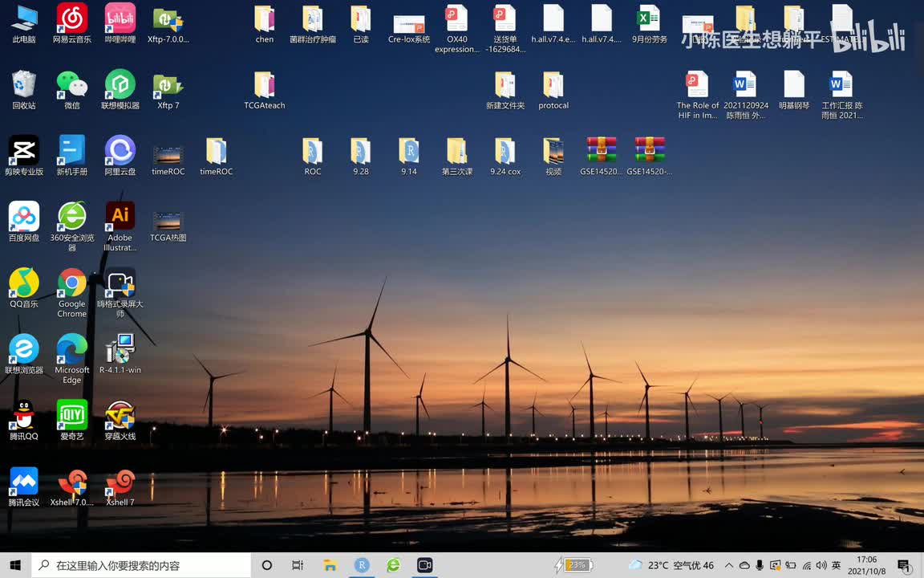924x578 pixels.
Task: Select the 9月份劳务 Excel file
Action: click(649, 19)
